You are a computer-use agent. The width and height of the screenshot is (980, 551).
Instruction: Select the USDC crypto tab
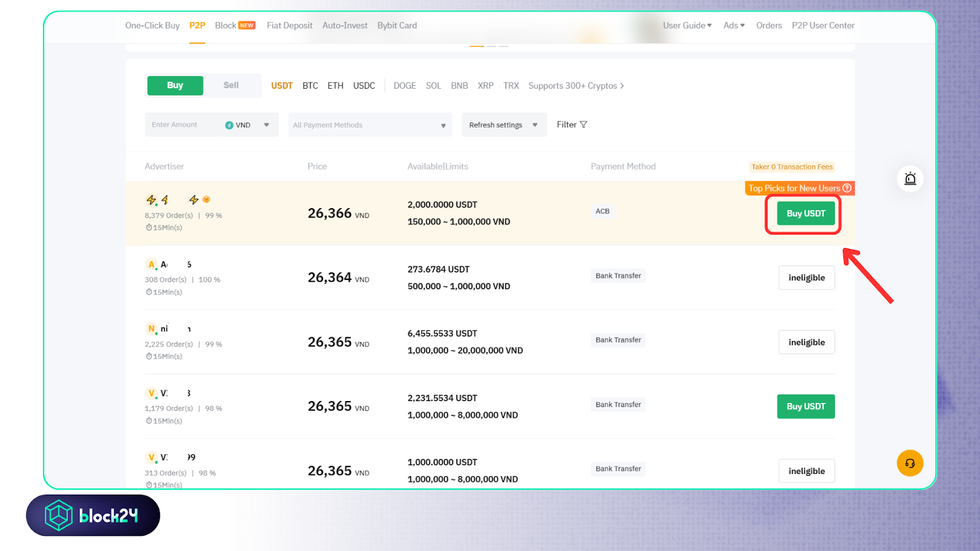click(x=364, y=86)
